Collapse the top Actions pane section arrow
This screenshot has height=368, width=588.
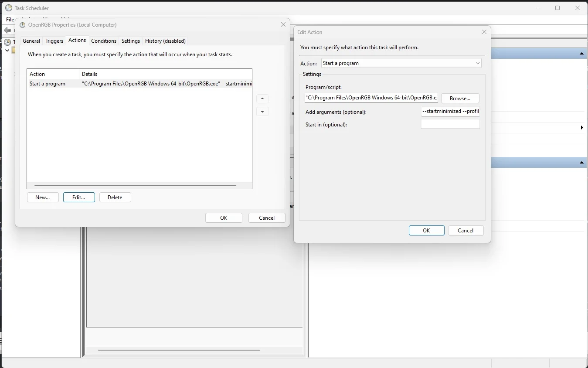point(581,54)
